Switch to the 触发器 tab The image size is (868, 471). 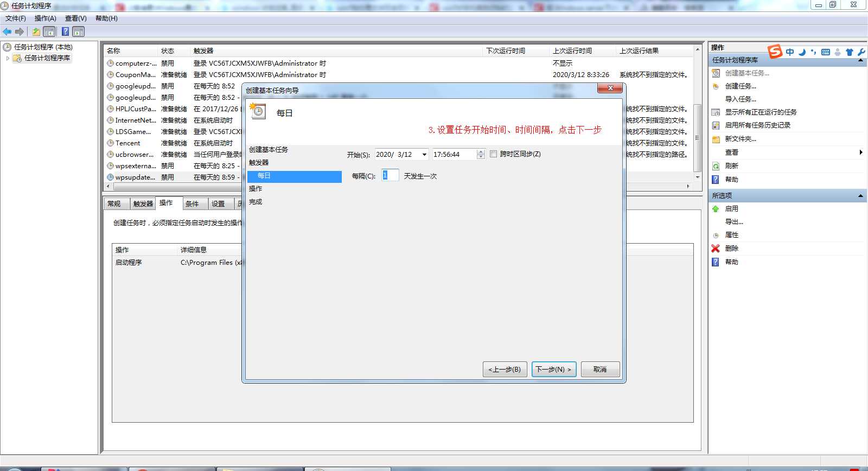(143, 204)
